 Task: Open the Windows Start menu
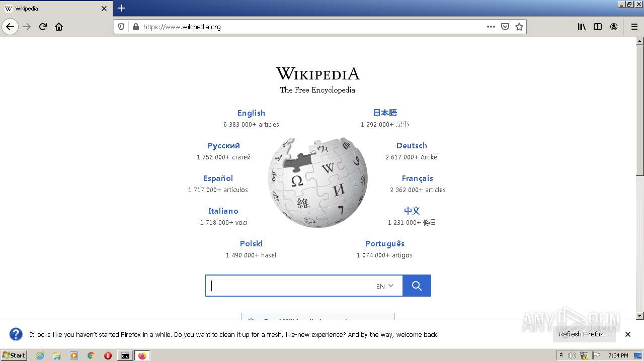pos(14,355)
